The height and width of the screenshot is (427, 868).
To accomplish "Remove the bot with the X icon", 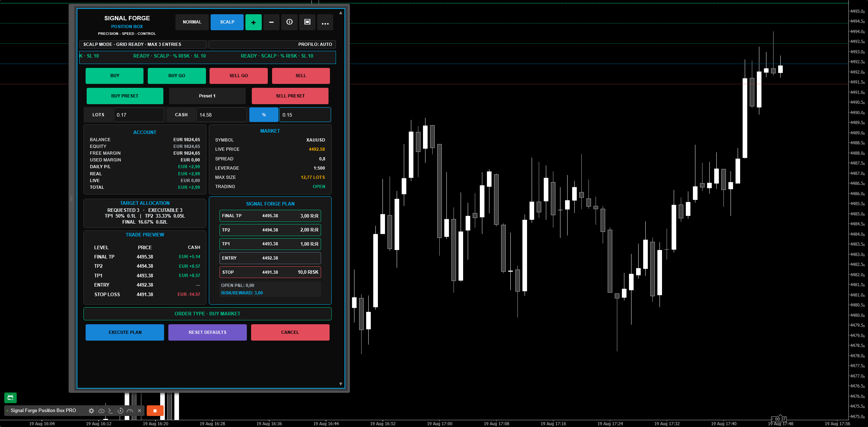I will (140, 411).
